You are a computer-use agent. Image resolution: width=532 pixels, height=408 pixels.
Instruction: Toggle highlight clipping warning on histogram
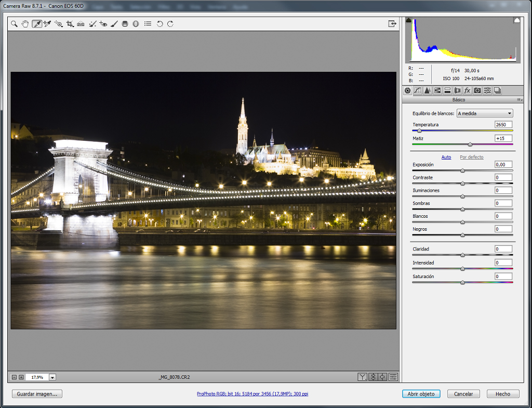[517, 20]
